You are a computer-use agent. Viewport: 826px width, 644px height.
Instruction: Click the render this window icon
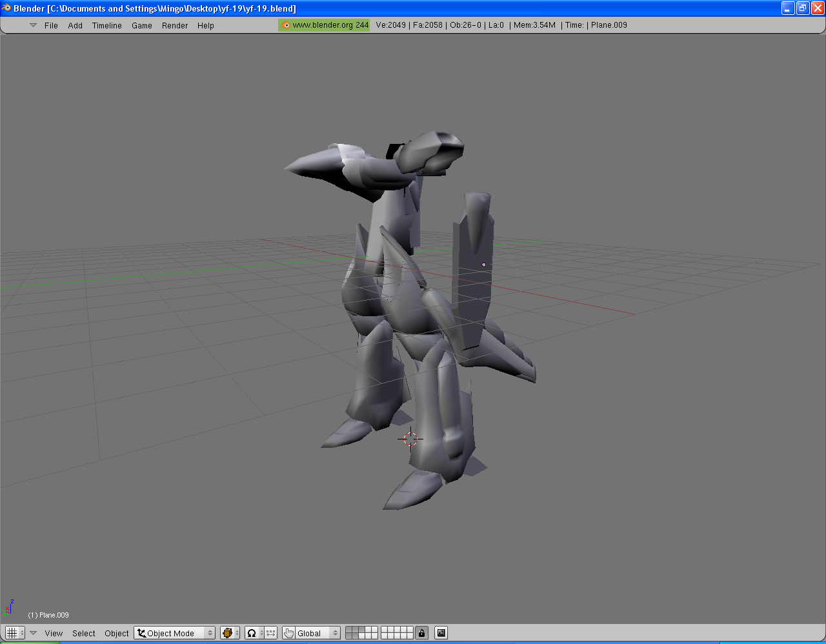(x=441, y=633)
